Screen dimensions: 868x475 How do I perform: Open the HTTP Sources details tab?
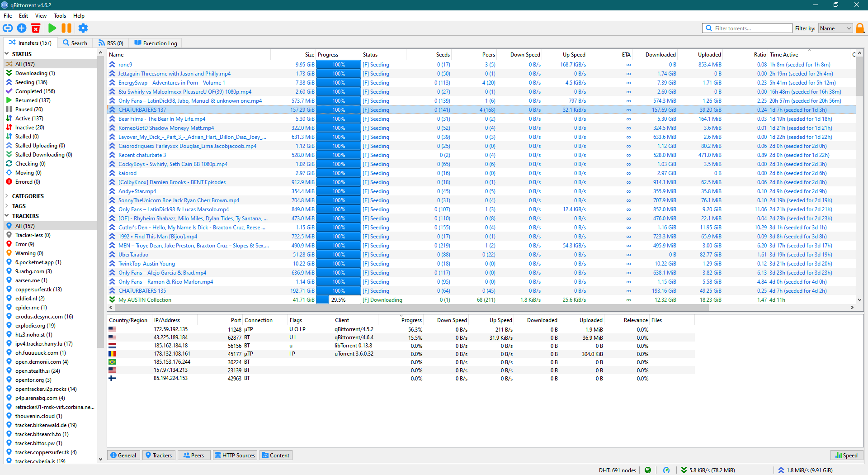point(235,455)
